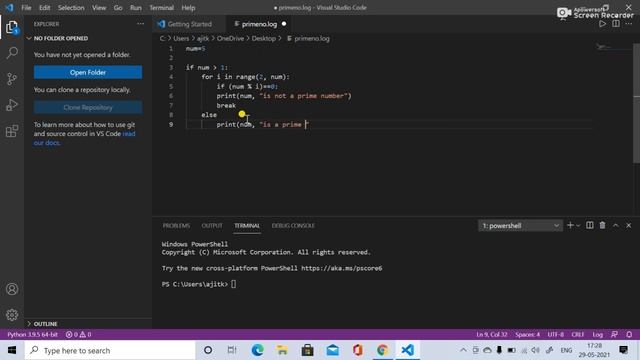Image resolution: width=640 pixels, height=360 pixels.
Task: Click Users in the breadcrumb path
Action: (181, 38)
